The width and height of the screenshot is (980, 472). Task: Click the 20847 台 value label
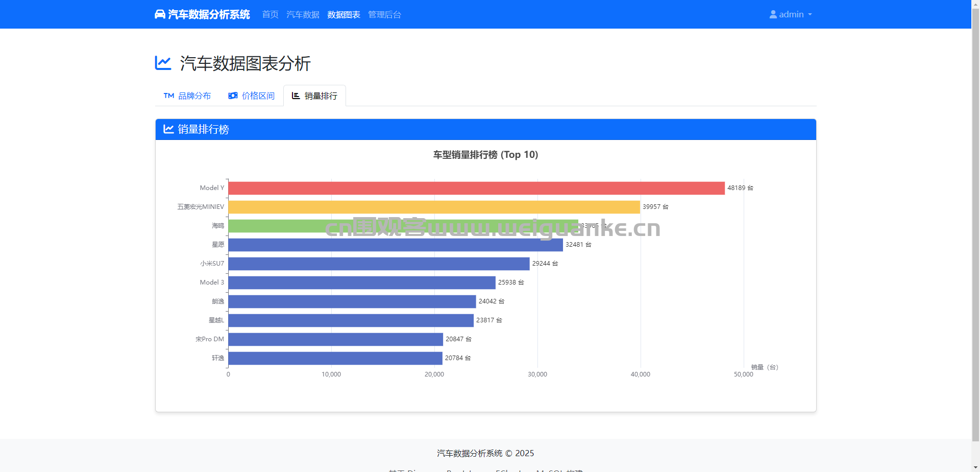pyautogui.click(x=458, y=339)
